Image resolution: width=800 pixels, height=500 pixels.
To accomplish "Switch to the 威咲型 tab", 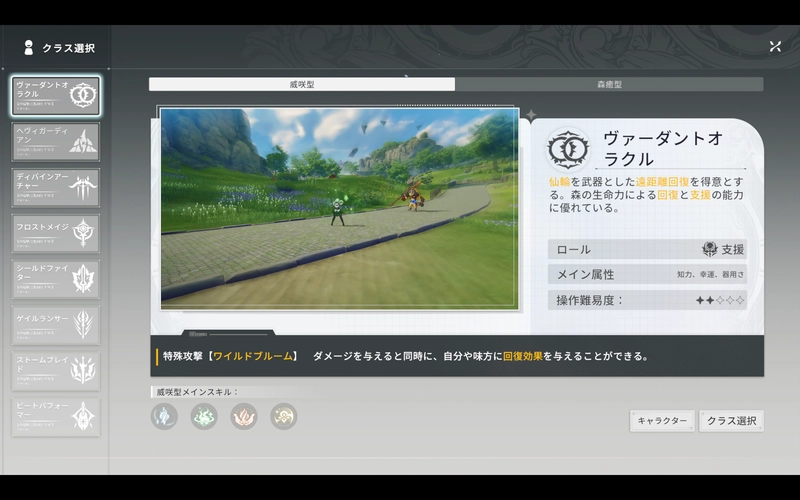I will [x=302, y=85].
